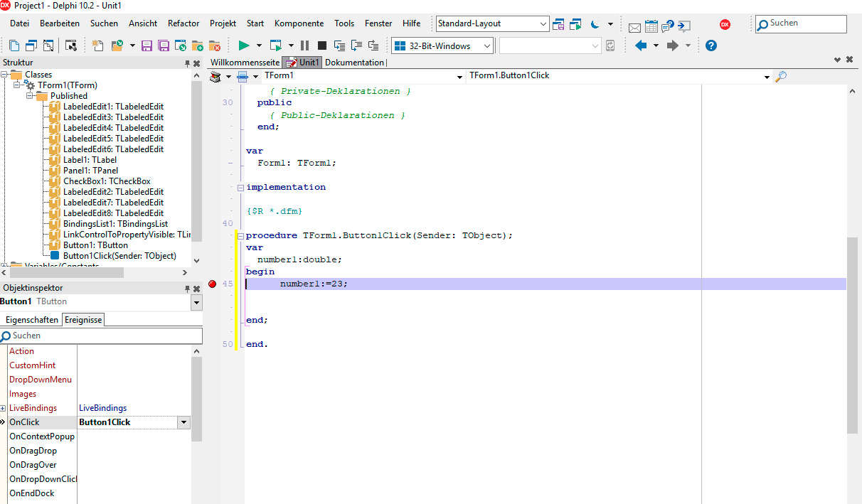Close the Objektinspektor panel

[197, 289]
